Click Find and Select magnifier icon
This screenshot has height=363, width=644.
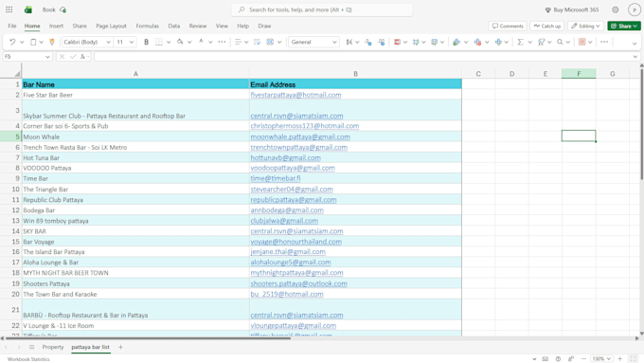click(x=560, y=42)
